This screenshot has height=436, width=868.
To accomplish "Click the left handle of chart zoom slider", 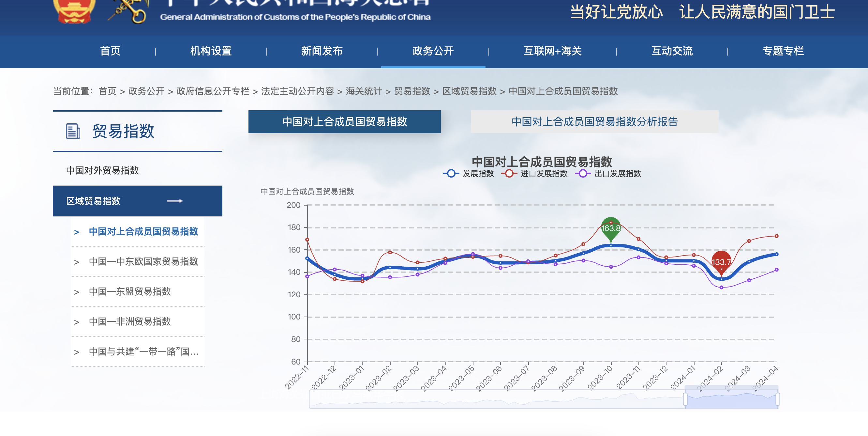I will (685, 399).
